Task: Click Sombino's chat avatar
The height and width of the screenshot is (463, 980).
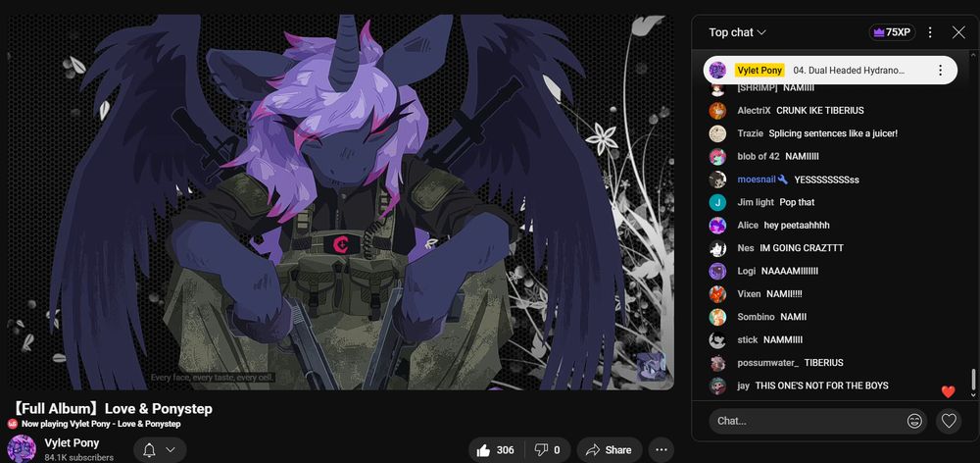Action: point(717,317)
